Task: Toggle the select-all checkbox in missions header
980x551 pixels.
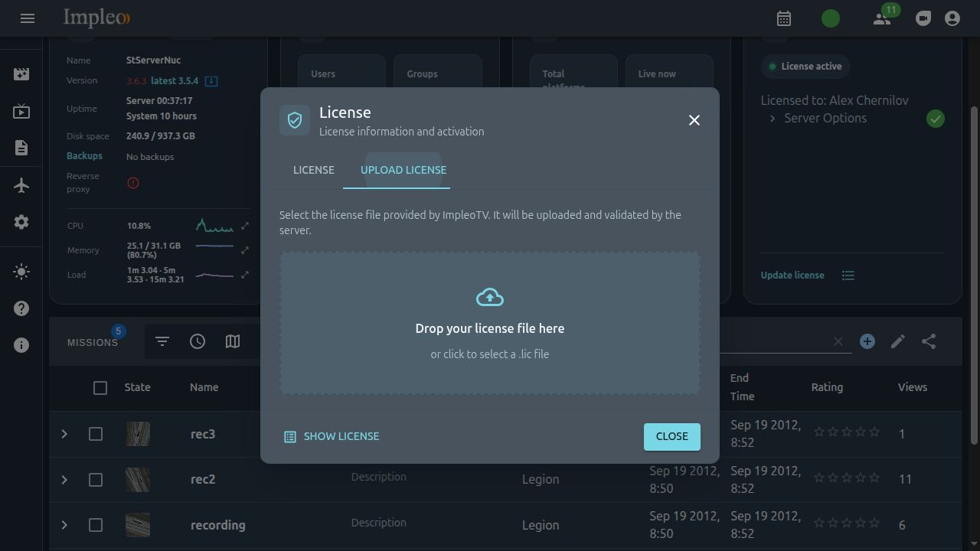Action: 100,388
